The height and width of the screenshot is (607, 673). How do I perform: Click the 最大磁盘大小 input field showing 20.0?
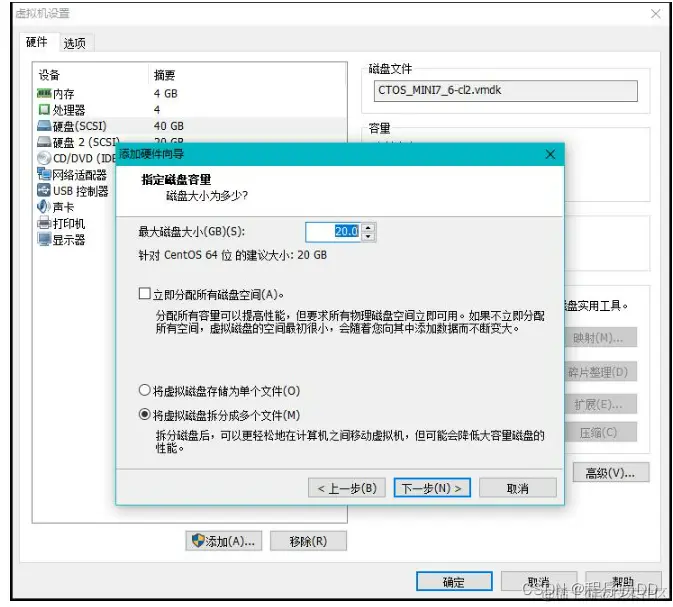[333, 232]
